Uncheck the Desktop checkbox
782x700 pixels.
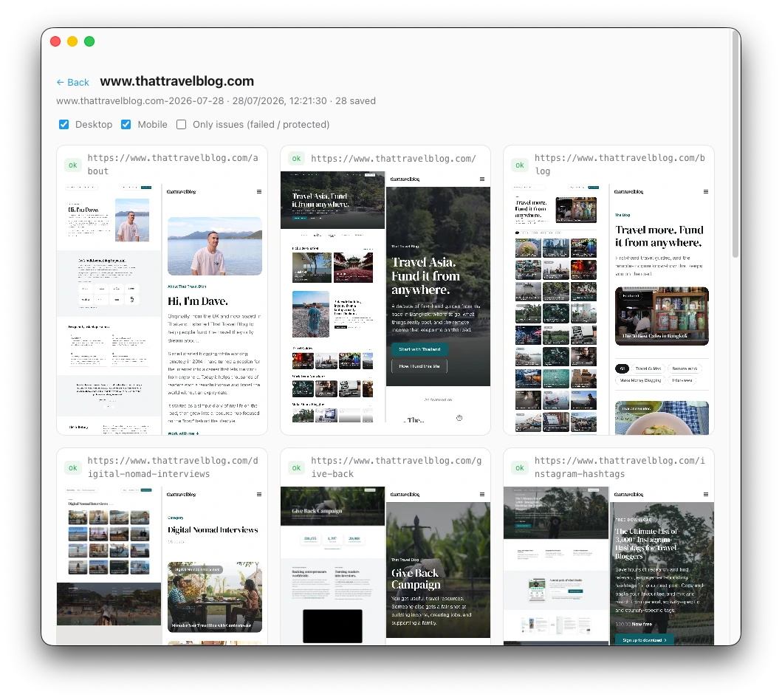(x=64, y=125)
